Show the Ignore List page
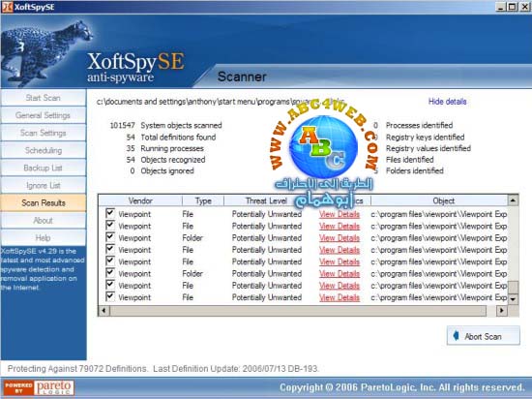Screen dimensions: 532x399 pos(44,185)
